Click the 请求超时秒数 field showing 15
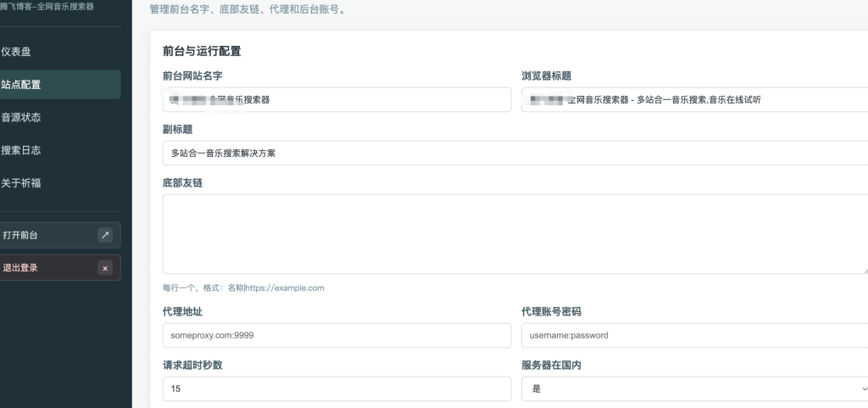The height and width of the screenshot is (408, 868). [337, 388]
